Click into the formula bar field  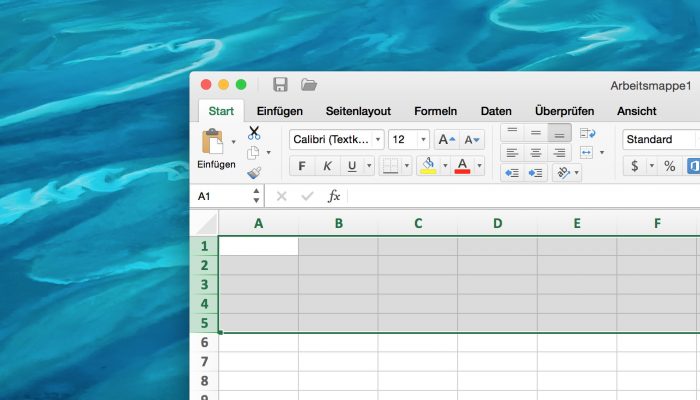[523, 196]
